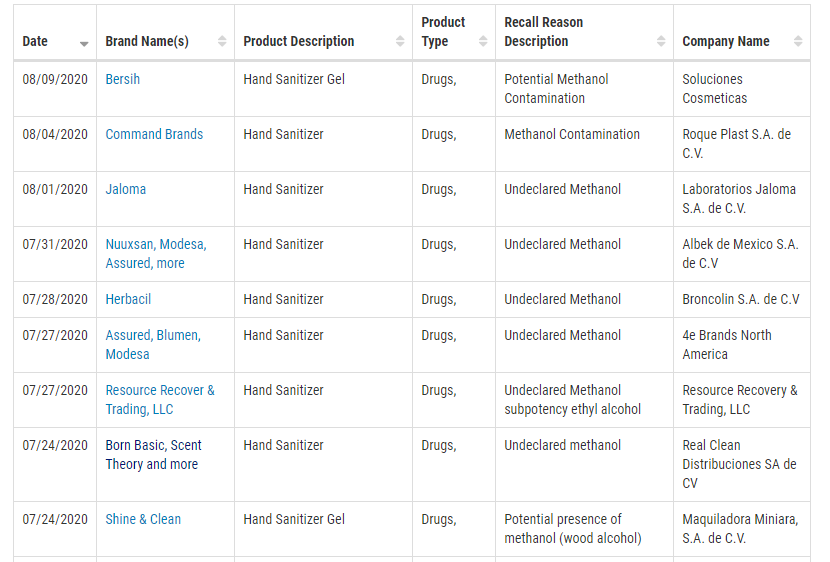Toggle Product Type column sort icon
Image resolution: width=830 pixels, height=562 pixels.
[x=483, y=41]
